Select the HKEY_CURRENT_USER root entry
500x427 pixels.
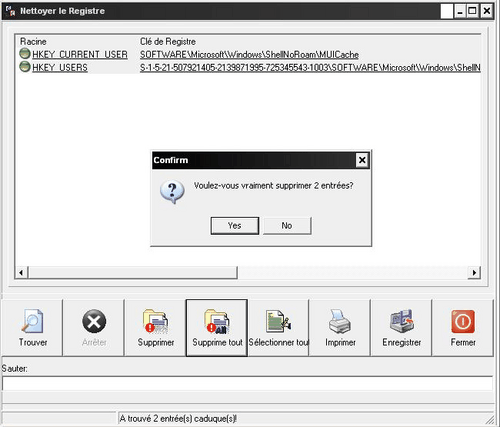[80, 54]
